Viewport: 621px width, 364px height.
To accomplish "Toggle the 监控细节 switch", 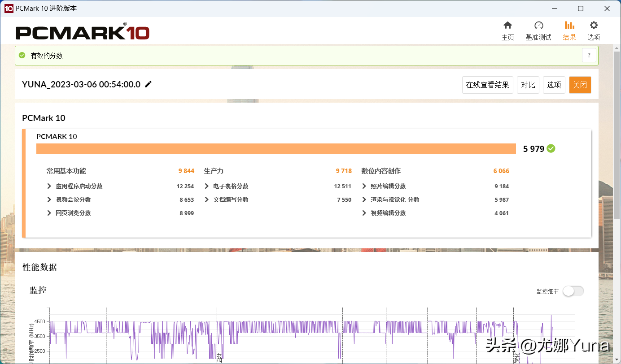I will [573, 291].
